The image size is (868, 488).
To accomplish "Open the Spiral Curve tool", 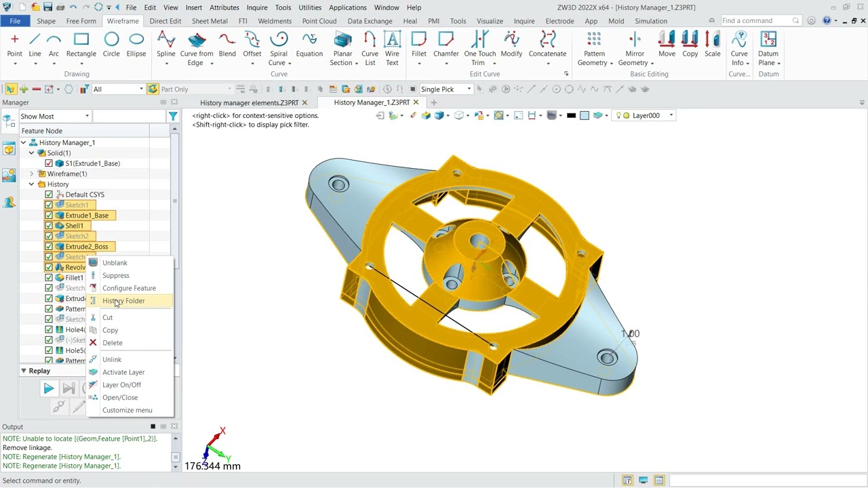I will point(279,49).
